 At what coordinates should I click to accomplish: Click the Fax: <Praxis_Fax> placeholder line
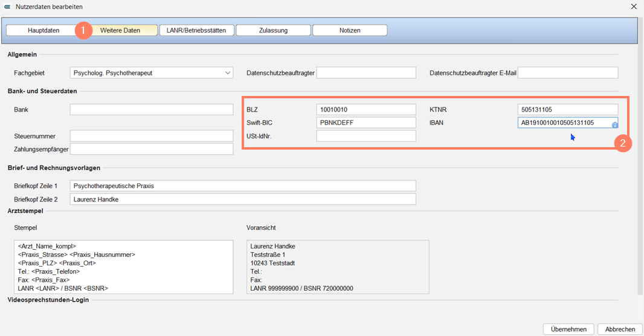tap(43, 280)
